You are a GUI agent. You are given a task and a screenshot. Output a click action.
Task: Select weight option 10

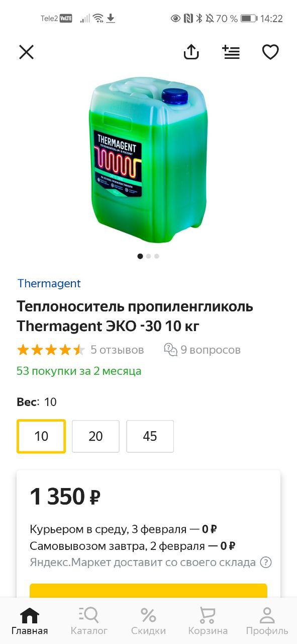pos(41,436)
